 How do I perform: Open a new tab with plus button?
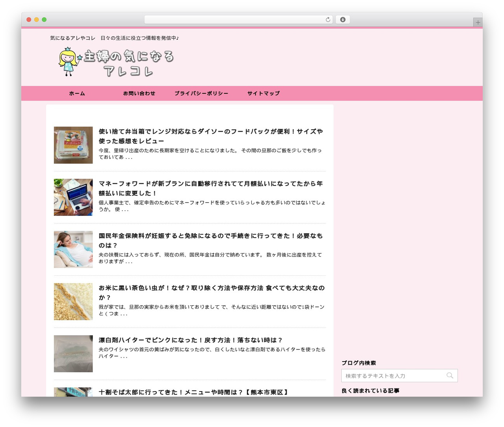click(x=478, y=22)
